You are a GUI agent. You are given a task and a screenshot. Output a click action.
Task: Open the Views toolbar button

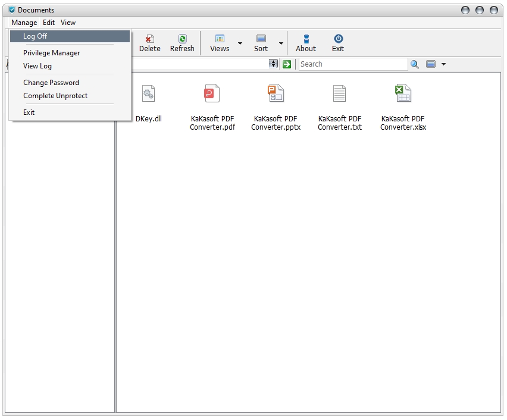coord(220,43)
